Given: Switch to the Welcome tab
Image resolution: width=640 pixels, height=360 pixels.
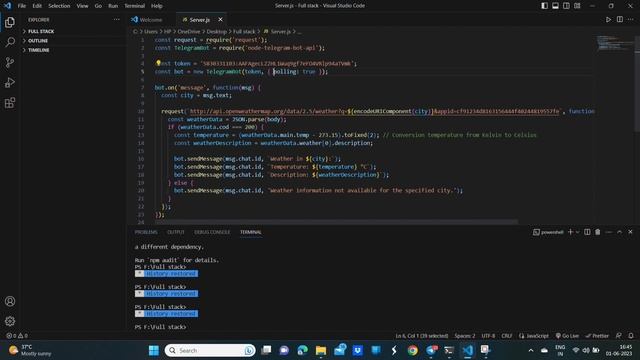Looking at the screenshot, I should (x=150, y=20).
